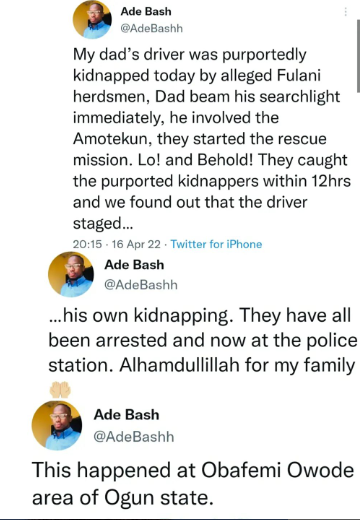Image resolution: width=360 pixels, height=520 pixels.
Task: Open third tweet's Ade Bash avatar
Action: click(57, 425)
